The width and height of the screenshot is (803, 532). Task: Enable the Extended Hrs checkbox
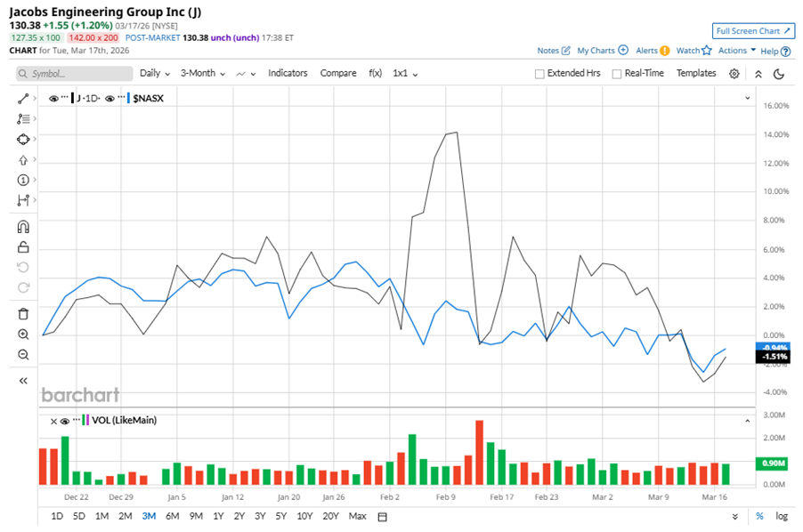point(539,74)
